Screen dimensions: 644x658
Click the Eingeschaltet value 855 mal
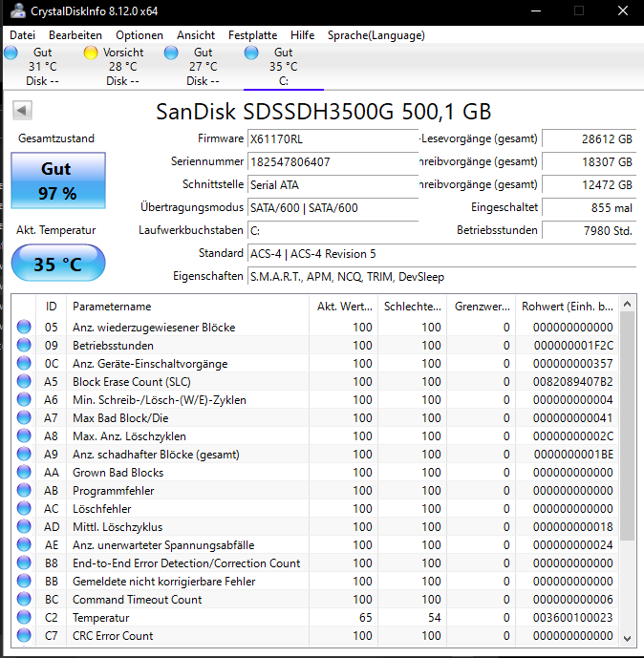click(589, 208)
